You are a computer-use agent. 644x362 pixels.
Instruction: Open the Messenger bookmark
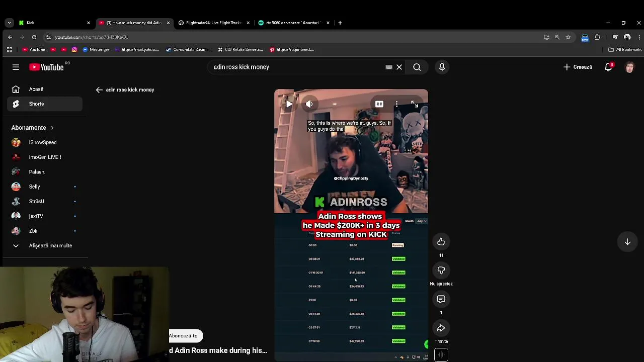[x=96, y=50]
